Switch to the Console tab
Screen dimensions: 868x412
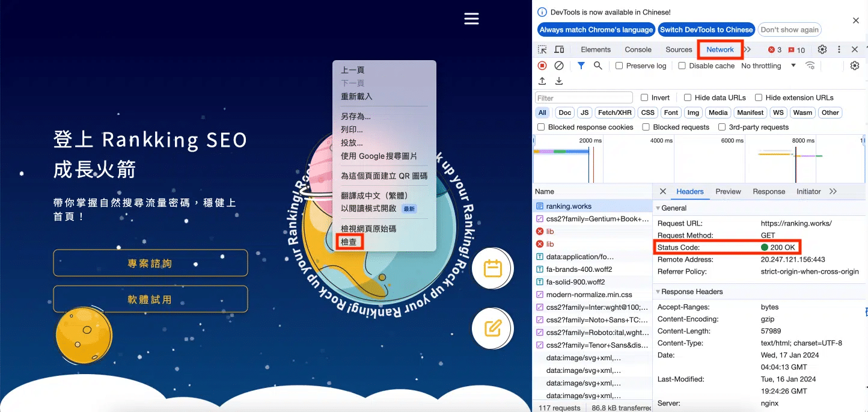pyautogui.click(x=638, y=49)
